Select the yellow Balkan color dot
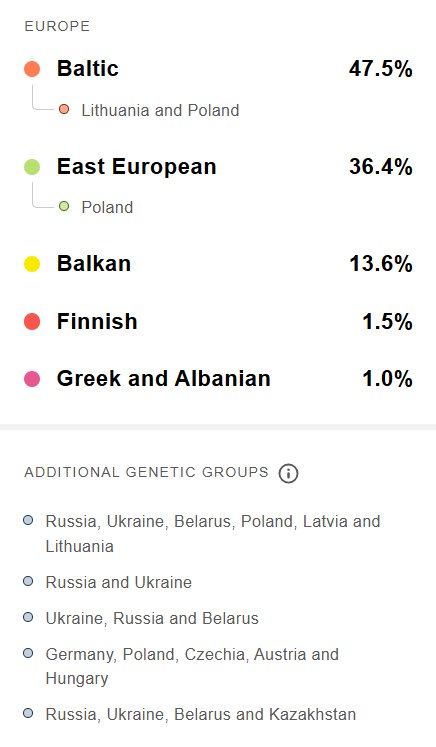This screenshot has height=747, width=436. click(x=32, y=264)
